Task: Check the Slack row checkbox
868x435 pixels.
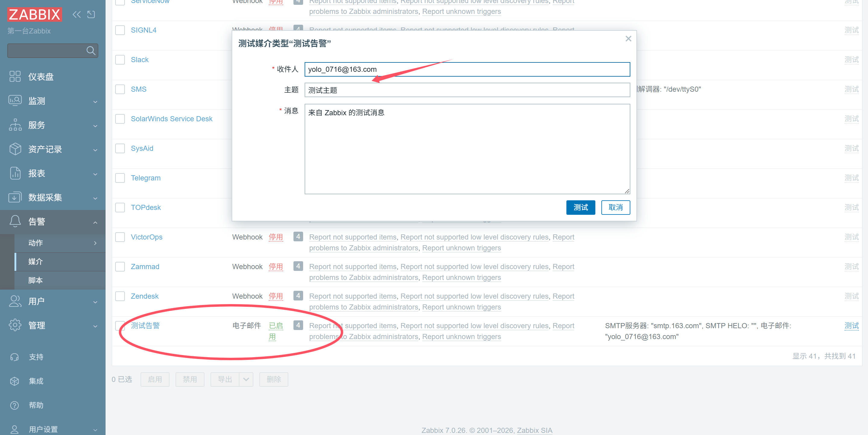Action: pos(120,60)
